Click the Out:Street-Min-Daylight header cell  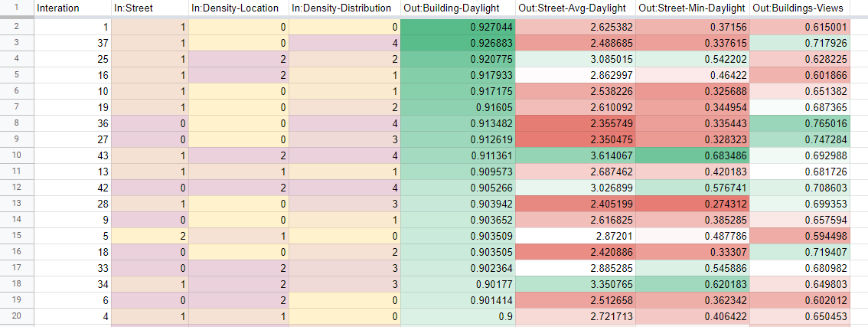pos(693,8)
